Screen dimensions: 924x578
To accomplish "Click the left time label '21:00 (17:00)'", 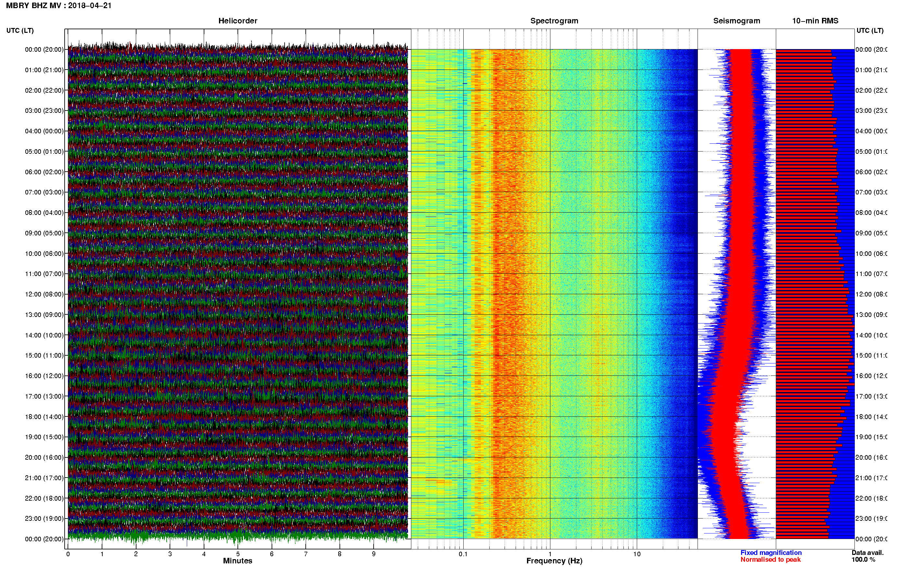I will pyautogui.click(x=44, y=478).
